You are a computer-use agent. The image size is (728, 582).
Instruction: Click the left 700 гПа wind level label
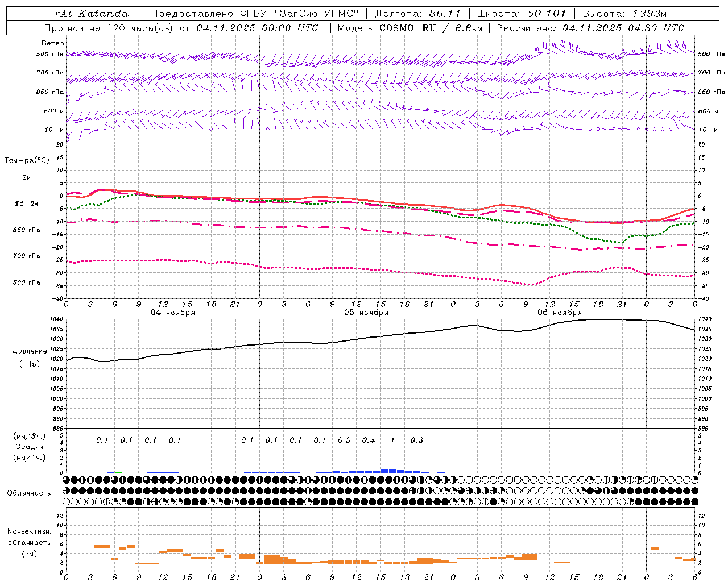tap(50, 73)
